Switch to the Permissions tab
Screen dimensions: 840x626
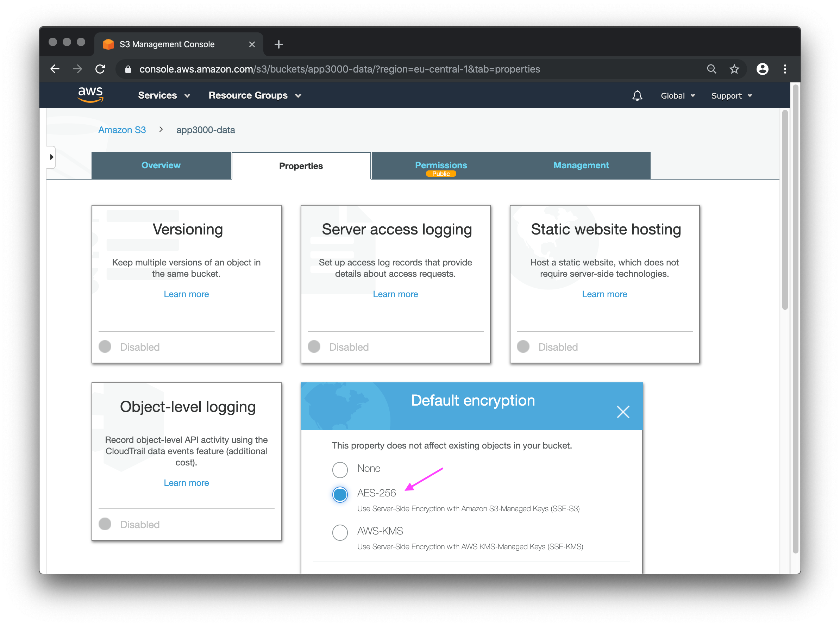tap(441, 165)
